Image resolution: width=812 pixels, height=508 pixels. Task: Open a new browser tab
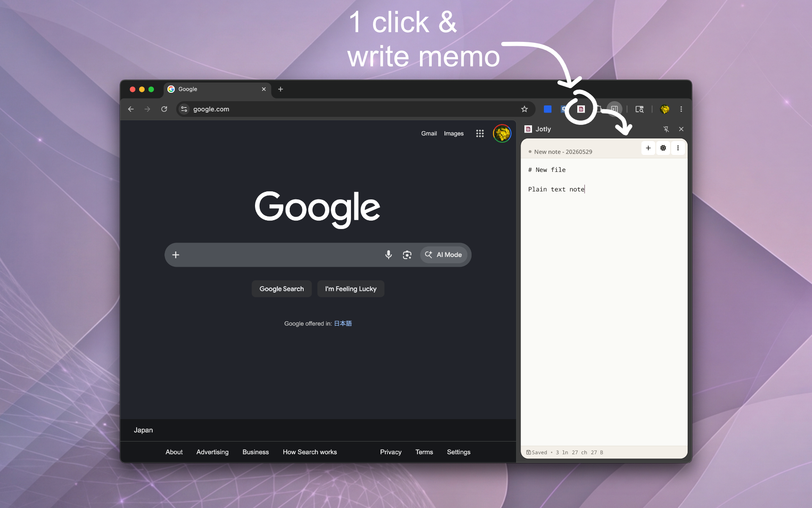pos(280,89)
